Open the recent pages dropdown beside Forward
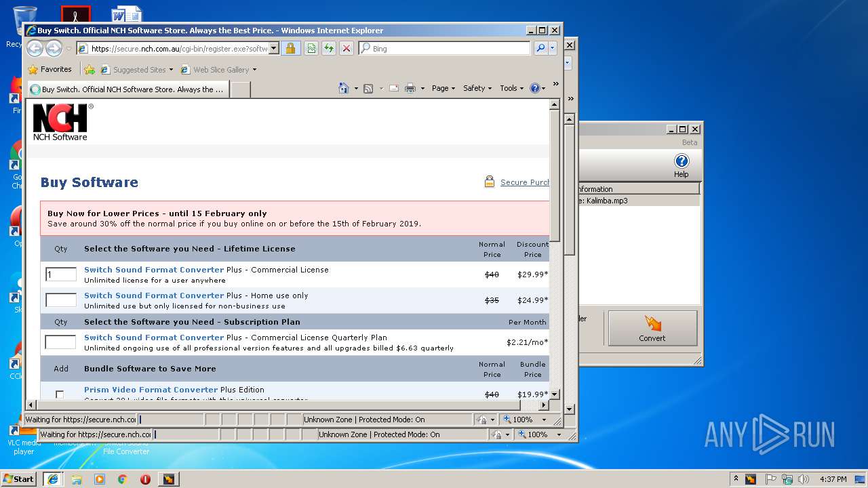 [x=68, y=49]
